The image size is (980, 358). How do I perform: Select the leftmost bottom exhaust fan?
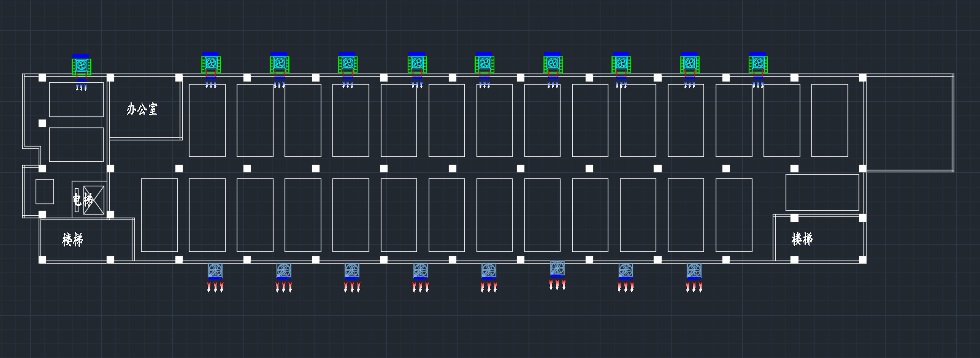point(215,270)
